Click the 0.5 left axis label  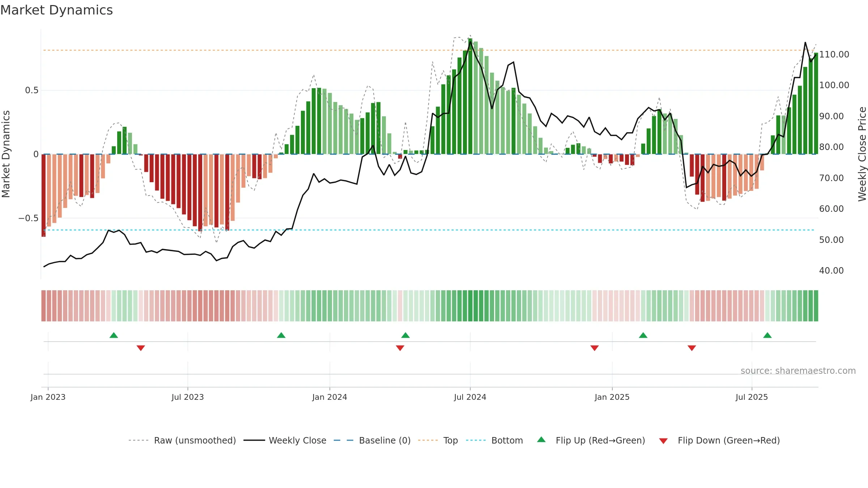point(32,90)
